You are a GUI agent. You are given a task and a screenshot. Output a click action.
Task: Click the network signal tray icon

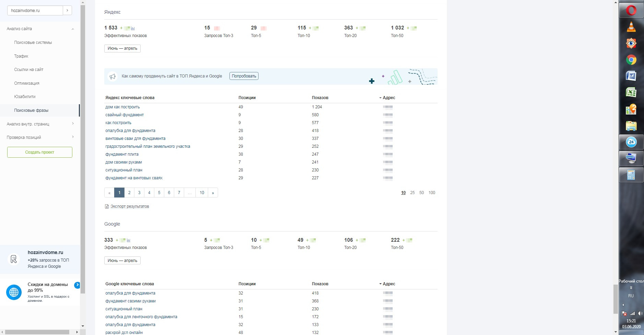pos(632,313)
